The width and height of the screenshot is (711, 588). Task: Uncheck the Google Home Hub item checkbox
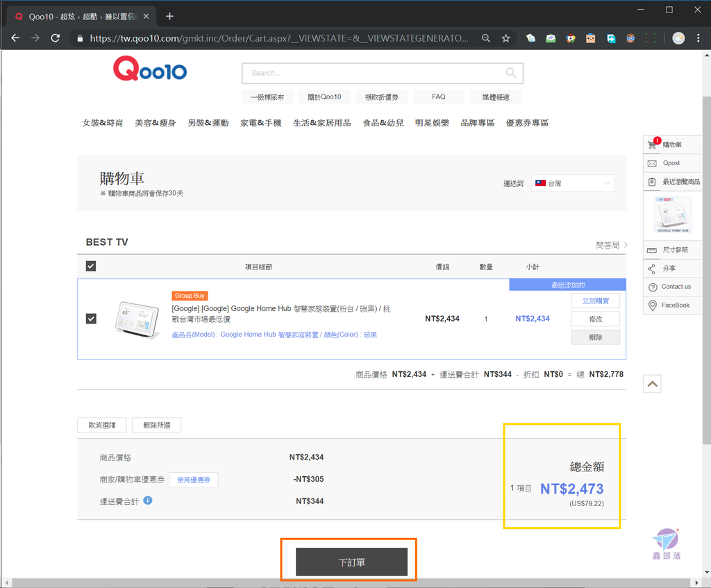(91, 319)
